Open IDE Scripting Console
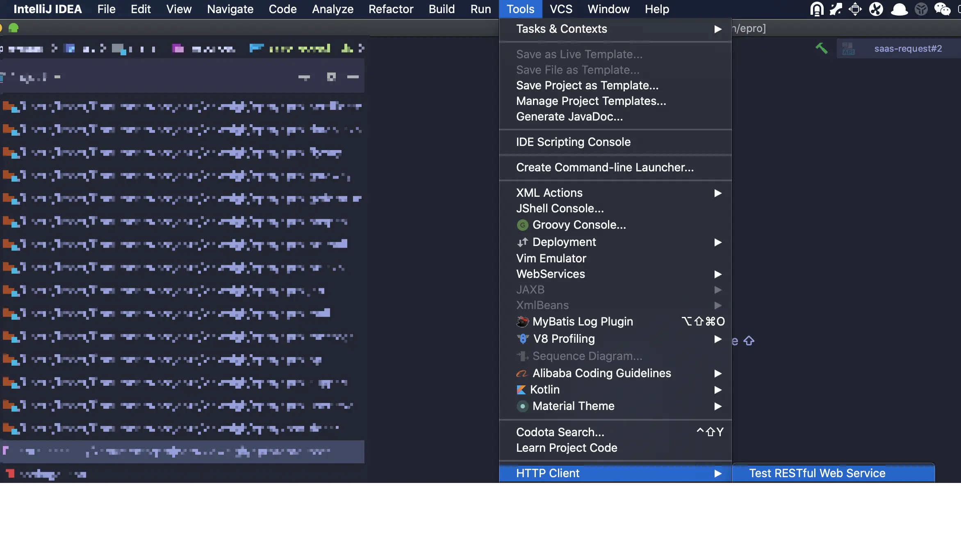The height and width of the screenshot is (560, 961). click(573, 142)
